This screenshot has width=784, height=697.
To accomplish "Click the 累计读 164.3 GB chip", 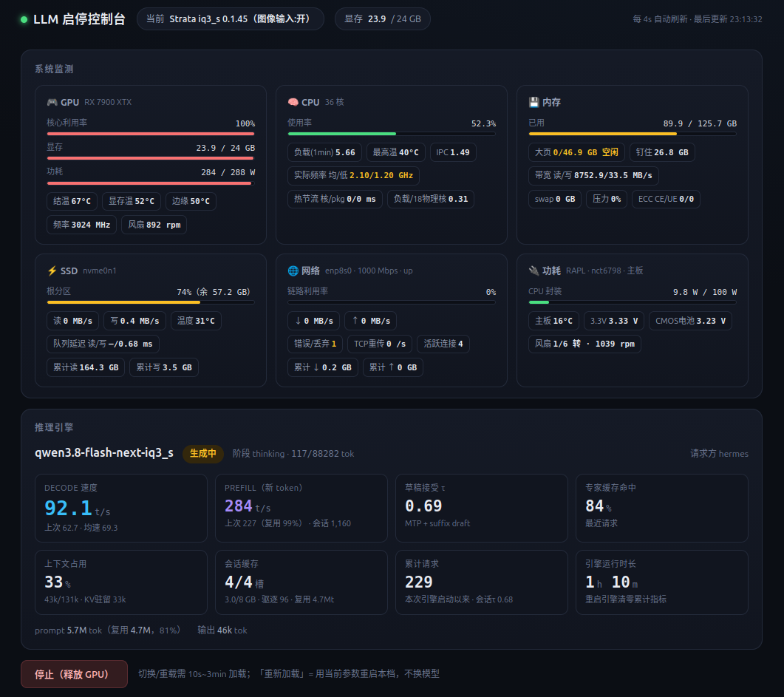I will click(x=86, y=367).
